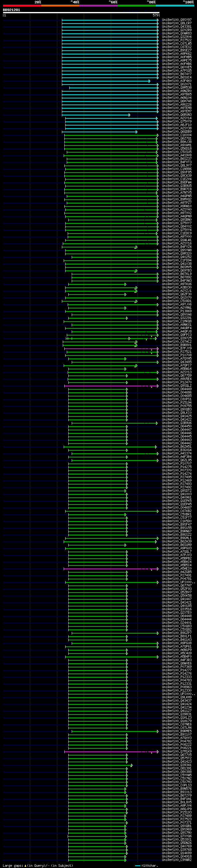Click the label UniRef100_C1K004
Screen dimensions: 197x868
(176, 135)
